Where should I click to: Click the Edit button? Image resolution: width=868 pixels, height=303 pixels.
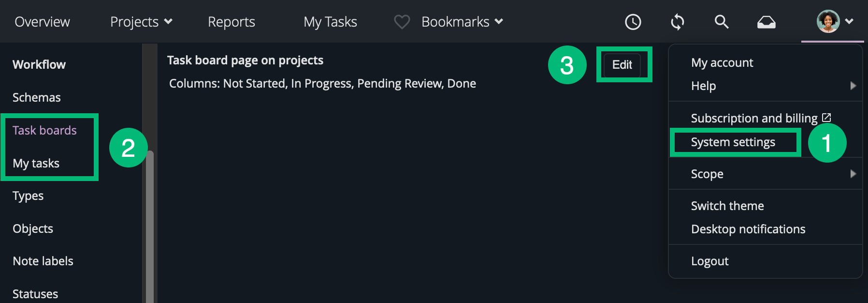click(622, 65)
